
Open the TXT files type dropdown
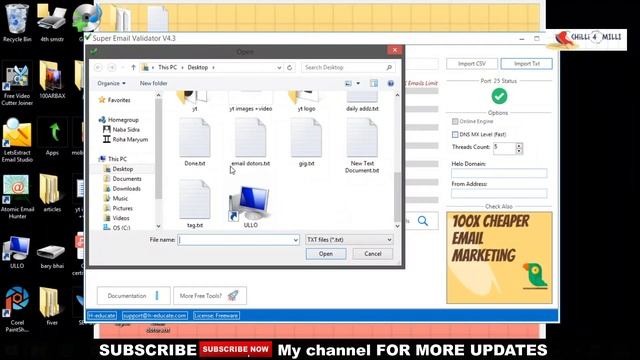(349, 240)
